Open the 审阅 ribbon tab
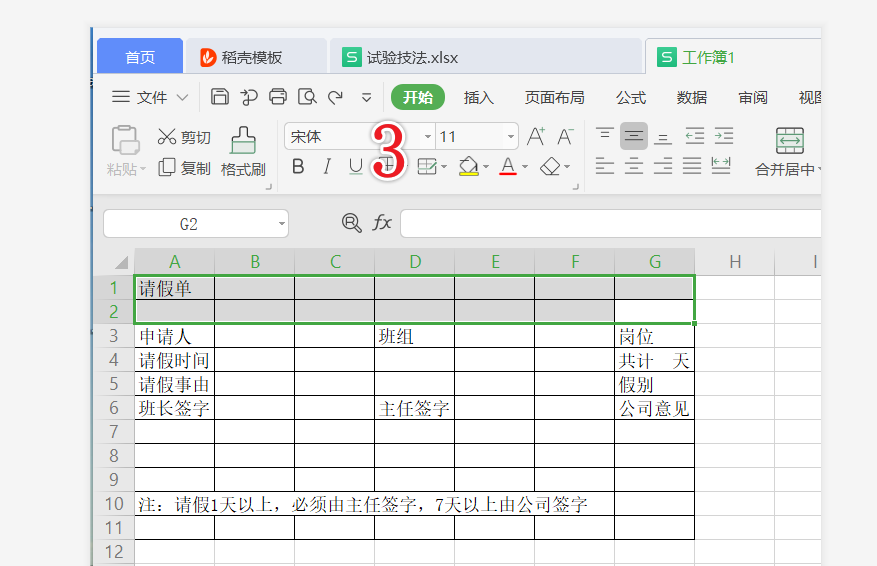Screen dimensions: 877x566 click(753, 97)
